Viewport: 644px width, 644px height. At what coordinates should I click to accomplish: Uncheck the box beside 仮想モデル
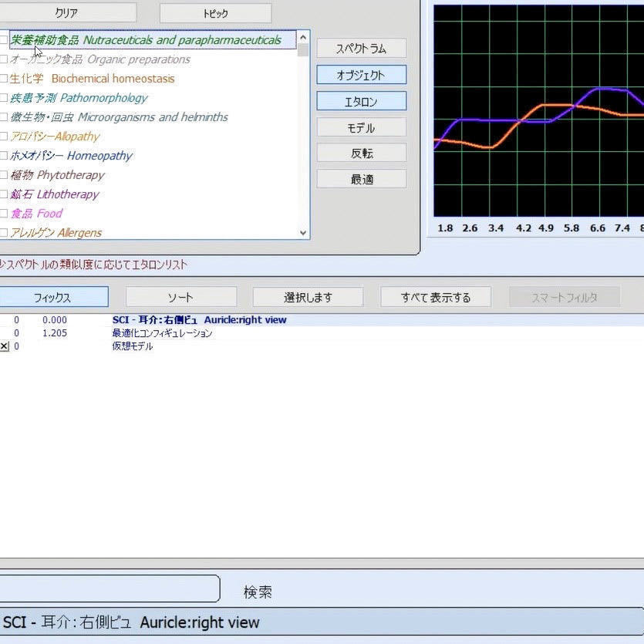[4, 346]
